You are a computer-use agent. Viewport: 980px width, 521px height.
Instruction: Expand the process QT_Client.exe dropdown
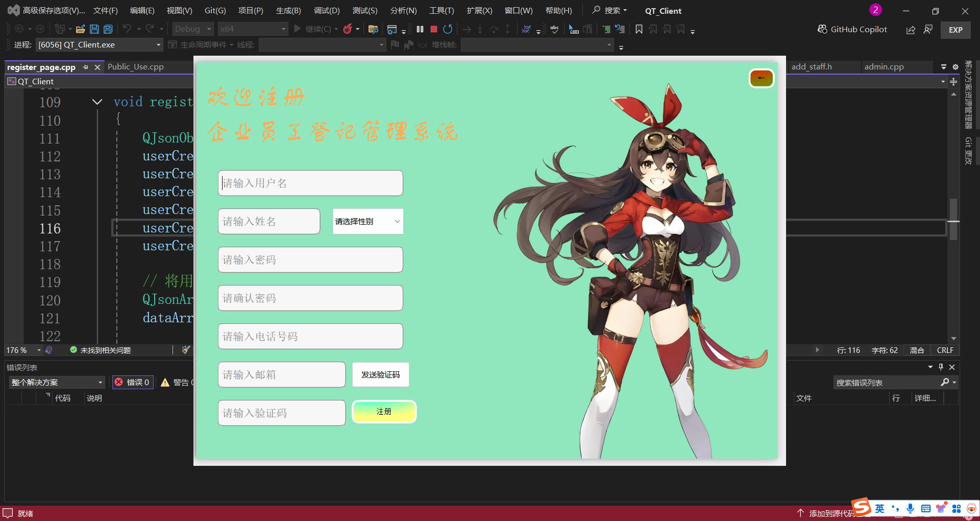pos(158,45)
